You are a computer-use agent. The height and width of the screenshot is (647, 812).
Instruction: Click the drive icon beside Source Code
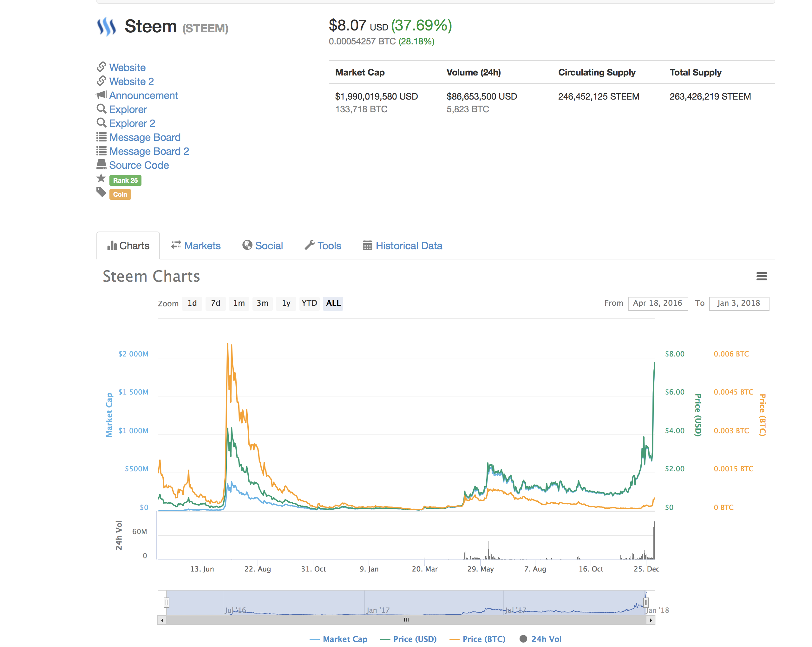[x=101, y=164]
